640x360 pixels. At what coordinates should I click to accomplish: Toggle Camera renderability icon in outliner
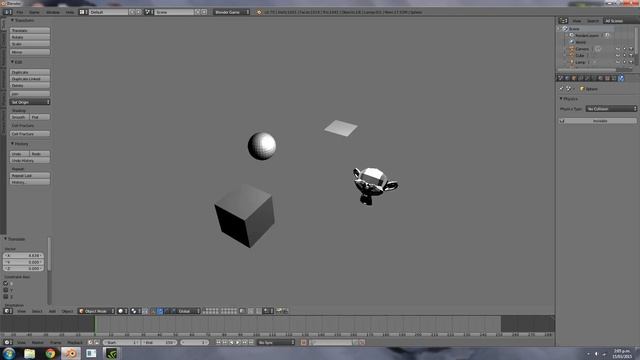(x=631, y=49)
